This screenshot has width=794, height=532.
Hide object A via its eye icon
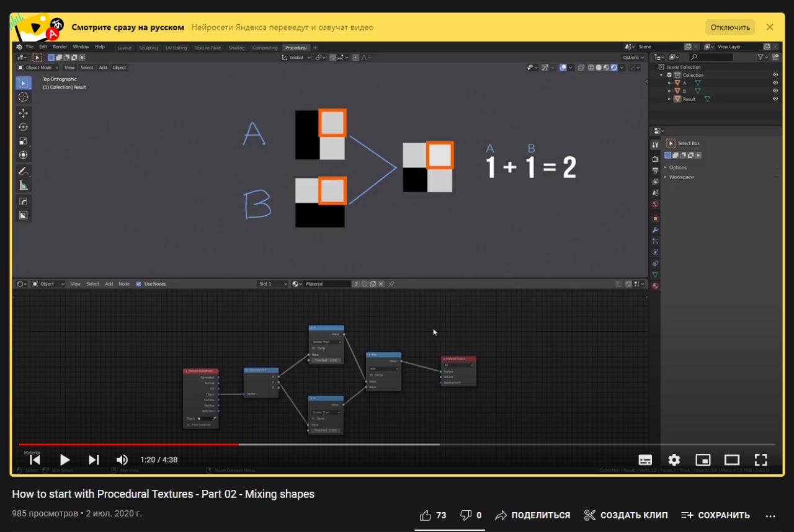(775, 83)
